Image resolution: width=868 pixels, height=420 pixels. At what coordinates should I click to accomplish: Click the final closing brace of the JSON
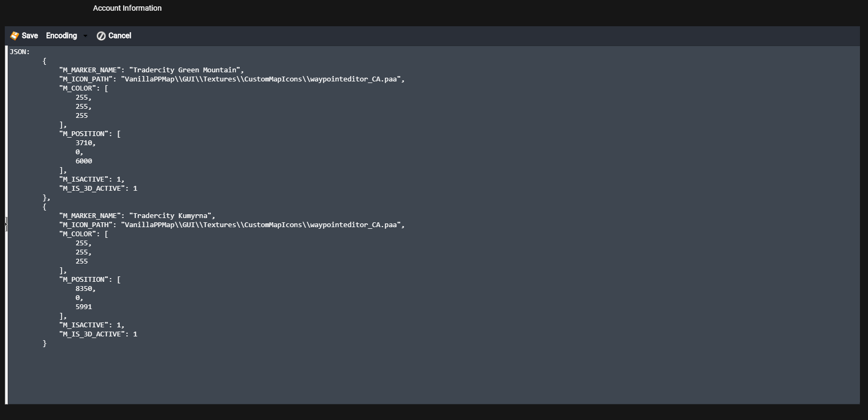pyautogui.click(x=45, y=343)
